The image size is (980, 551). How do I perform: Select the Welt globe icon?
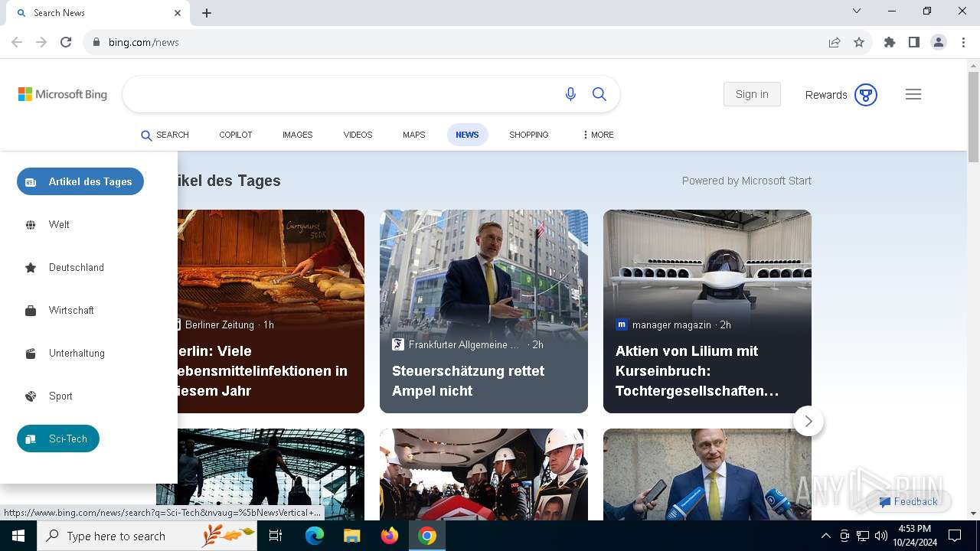pos(31,224)
